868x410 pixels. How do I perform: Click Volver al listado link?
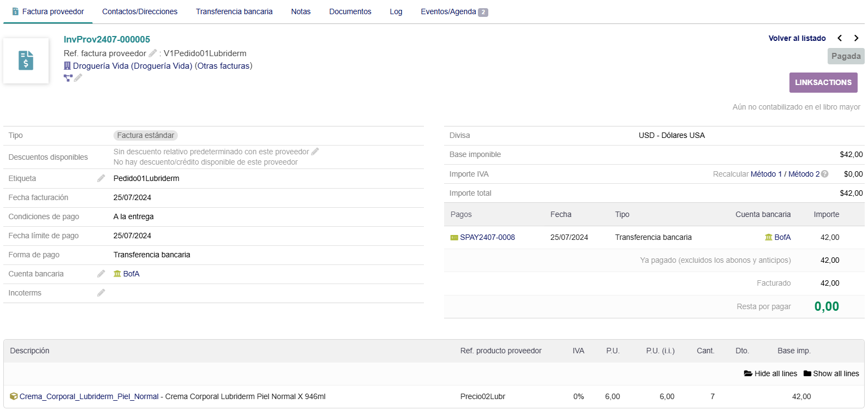click(797, 38)
